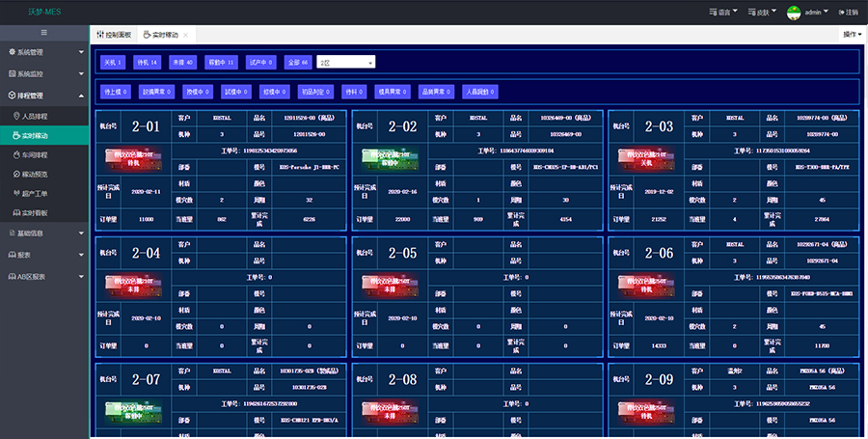The width and height of the screenshot is (868, 439).
Task: Expand the 报表 sidebar menu
Action: (44, 255)
